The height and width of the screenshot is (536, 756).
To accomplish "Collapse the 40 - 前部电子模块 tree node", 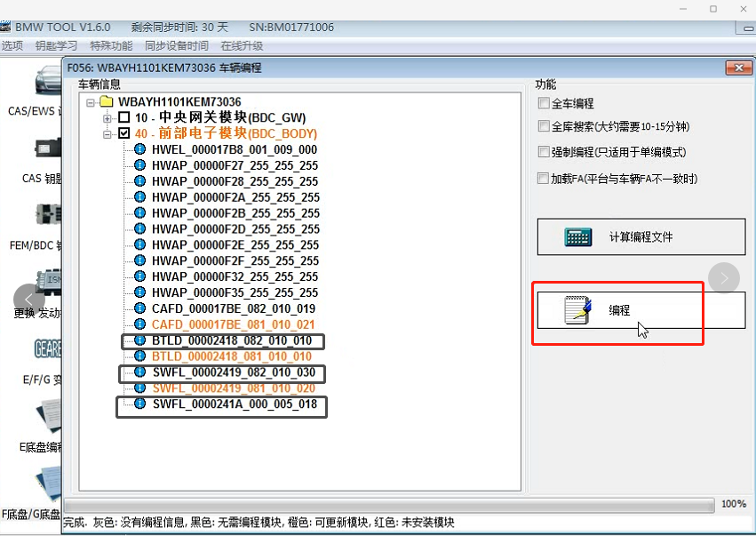I will [x=107, y=134].
